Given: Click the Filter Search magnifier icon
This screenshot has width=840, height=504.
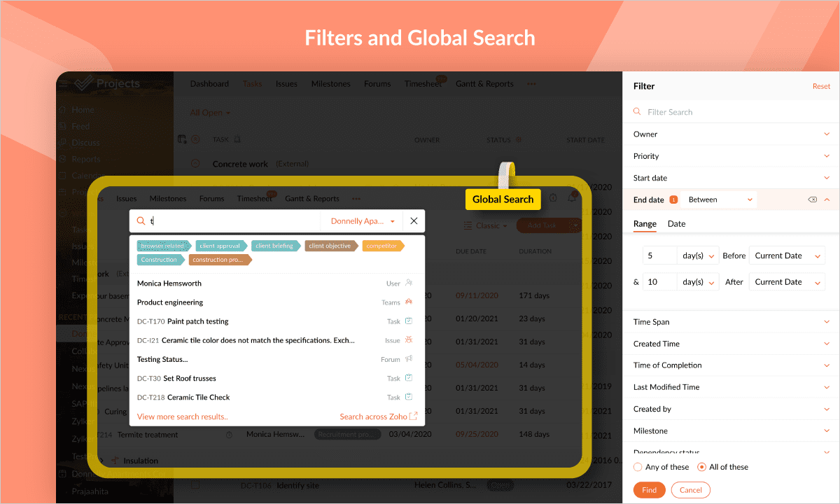Looking at the screenshot, I should pos(637,112).
